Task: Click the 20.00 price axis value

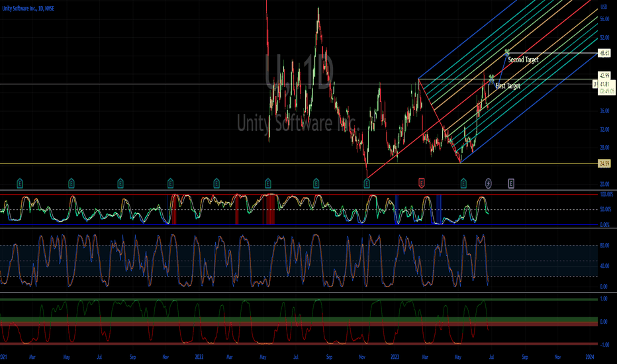Action: (604, 184)
